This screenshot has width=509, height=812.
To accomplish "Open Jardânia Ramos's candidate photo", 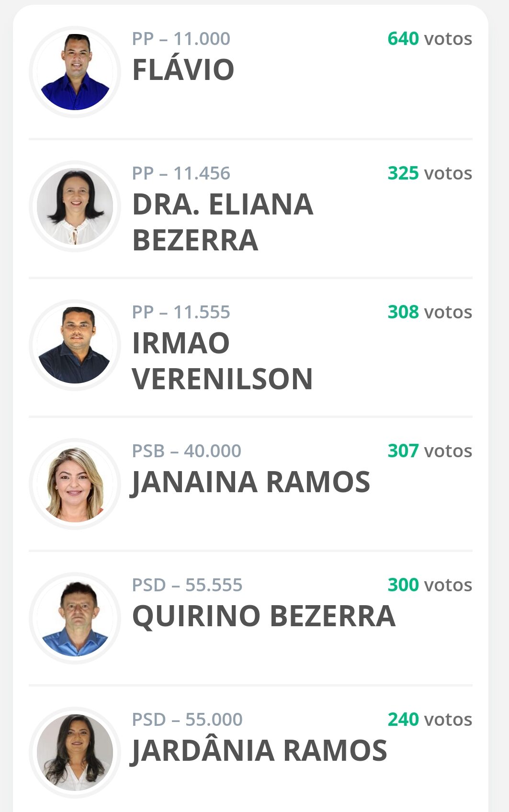I will coord(75,753).
